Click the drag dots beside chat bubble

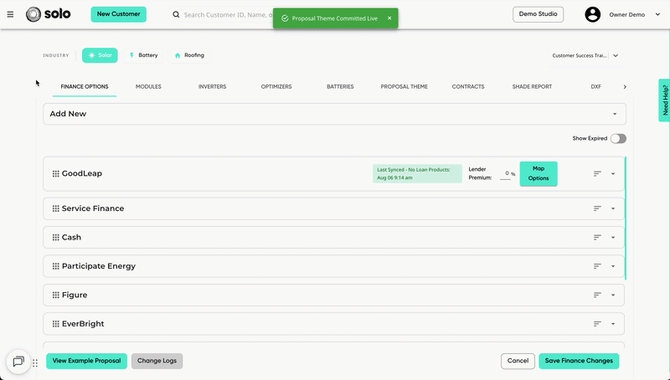click(x=35, y=363)
